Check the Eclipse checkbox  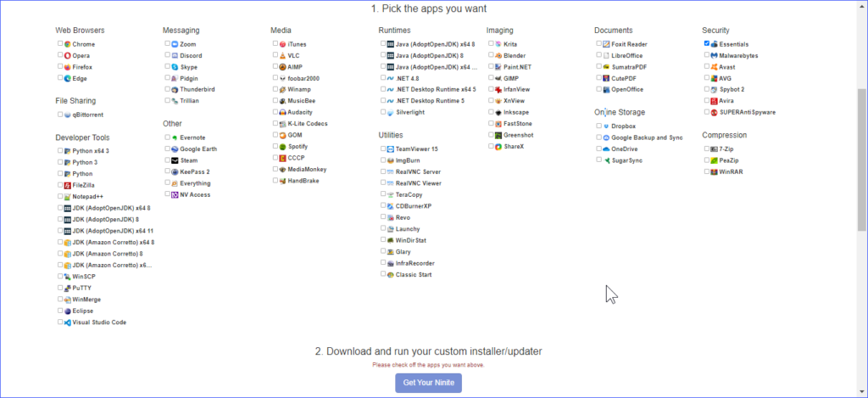(60, 310)
